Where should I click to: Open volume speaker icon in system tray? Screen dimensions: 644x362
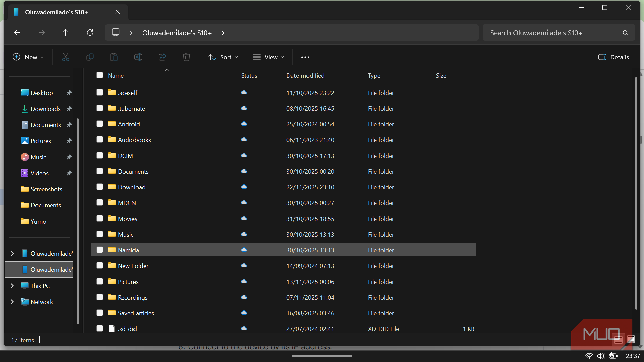click(601, 356)
